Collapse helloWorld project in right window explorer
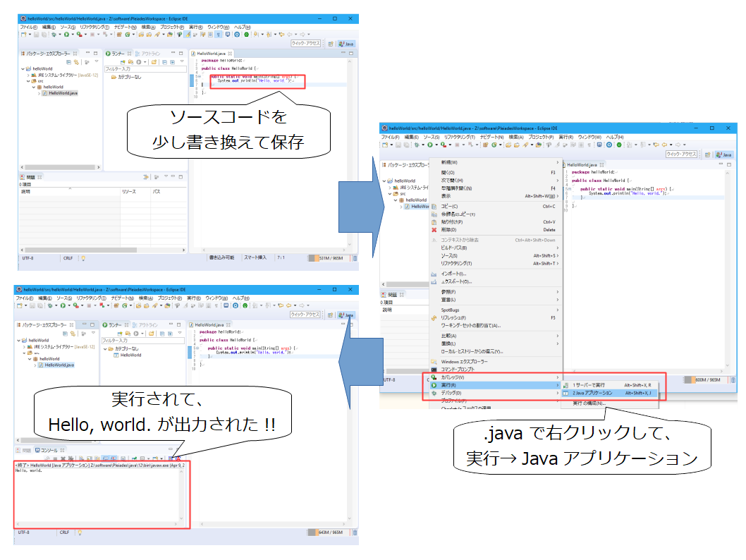Image resolution: width=746 pixels, height=560 pixels. [x=384, y=181]
